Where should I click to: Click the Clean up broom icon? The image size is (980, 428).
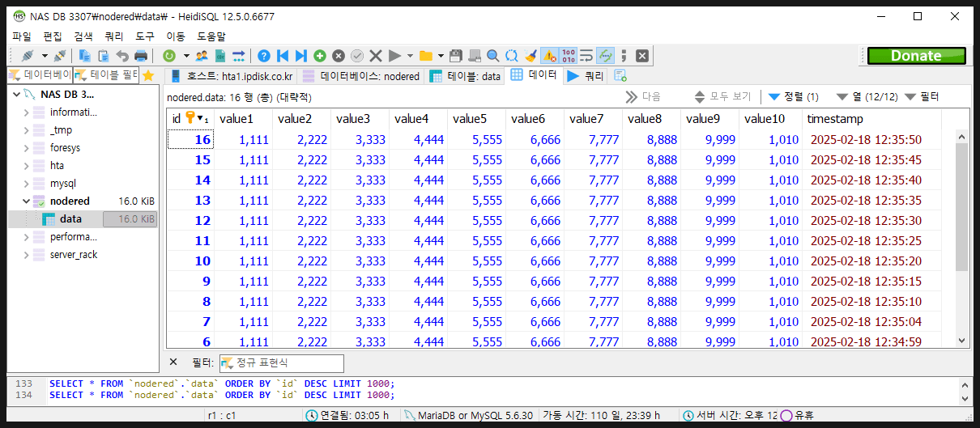pyautogui.click(x=530, y=56)
